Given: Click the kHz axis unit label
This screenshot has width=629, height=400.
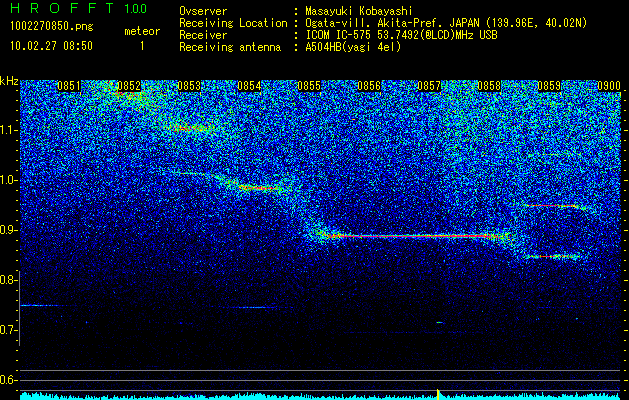Looking at the screenshot, I should [x=9, y=81].
